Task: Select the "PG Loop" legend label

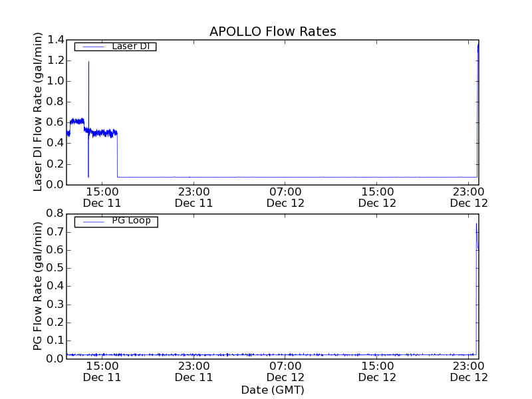Action: (x=131, y=221)
